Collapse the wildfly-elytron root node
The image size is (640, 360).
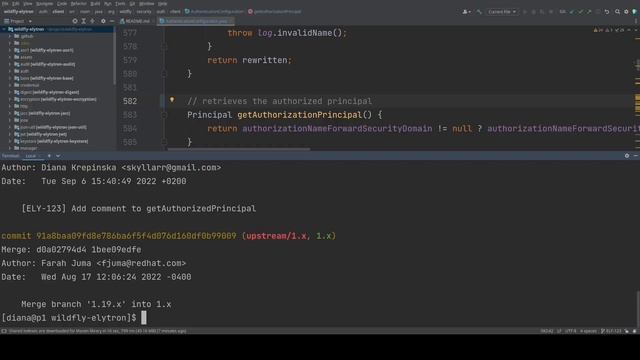4,29
